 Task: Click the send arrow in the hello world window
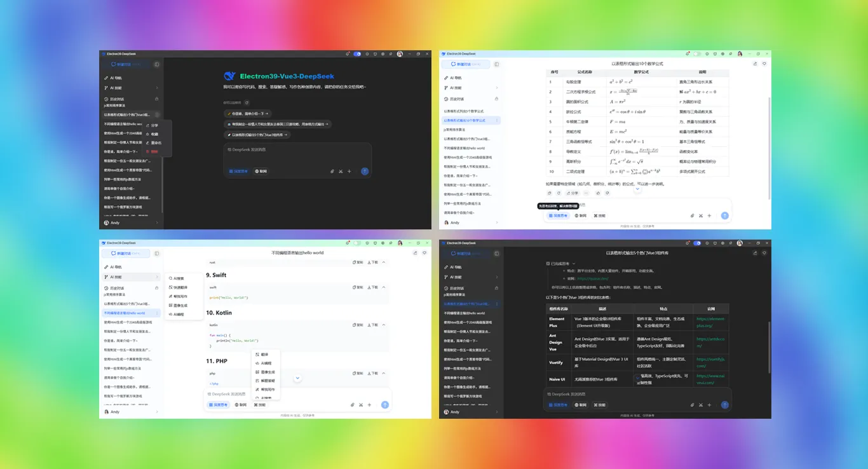(385, 404)
